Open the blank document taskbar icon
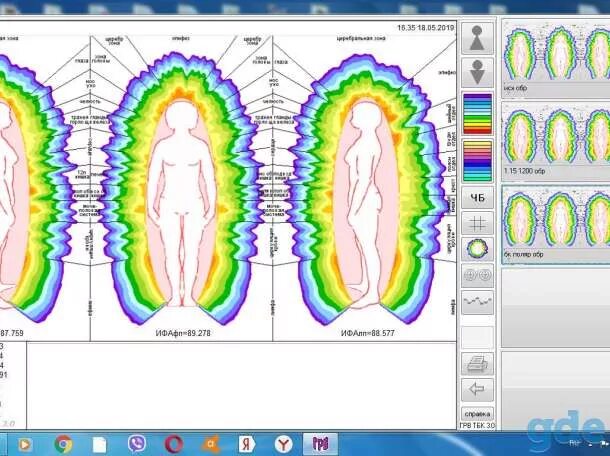The height and width of the screenshot is (456, 610). pos(100,444)
